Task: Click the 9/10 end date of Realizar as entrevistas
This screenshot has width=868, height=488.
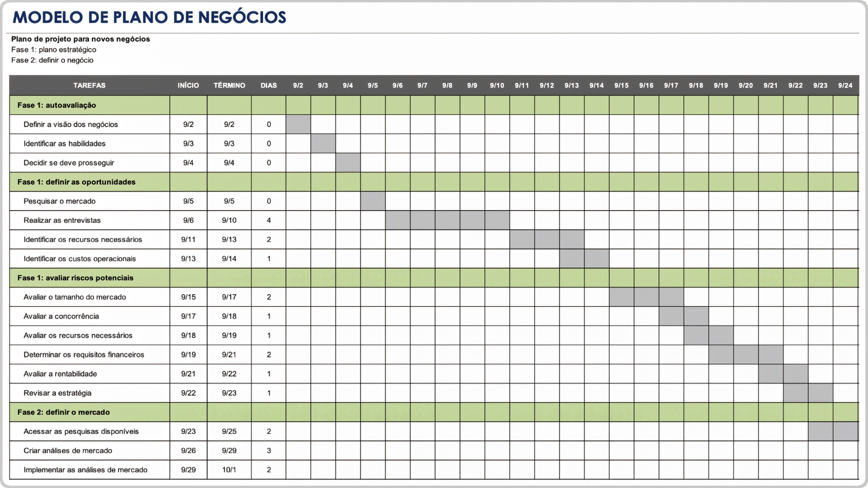Action: click(229, 221)
